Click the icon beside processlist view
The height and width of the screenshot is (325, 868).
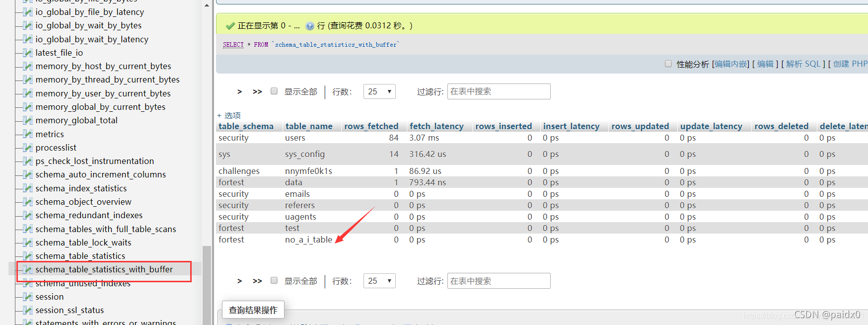click(x=28, y=148)
